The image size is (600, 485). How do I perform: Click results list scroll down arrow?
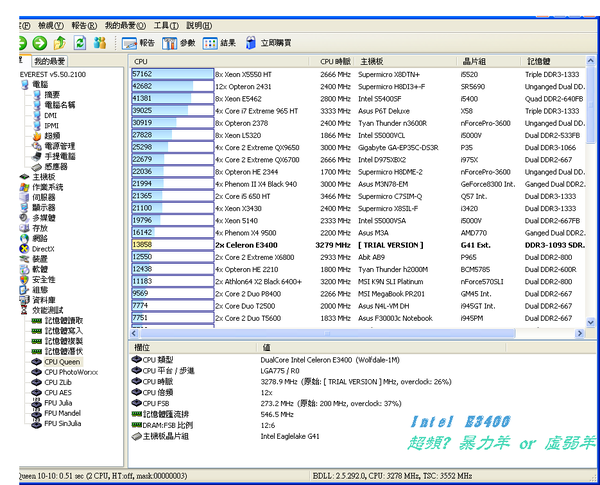click(590, 322)
